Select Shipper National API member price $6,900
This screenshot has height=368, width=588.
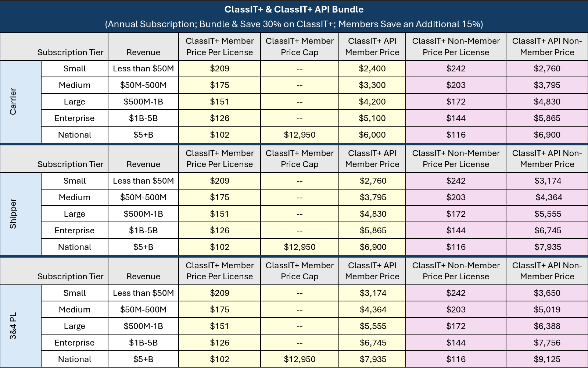point(373,247)
